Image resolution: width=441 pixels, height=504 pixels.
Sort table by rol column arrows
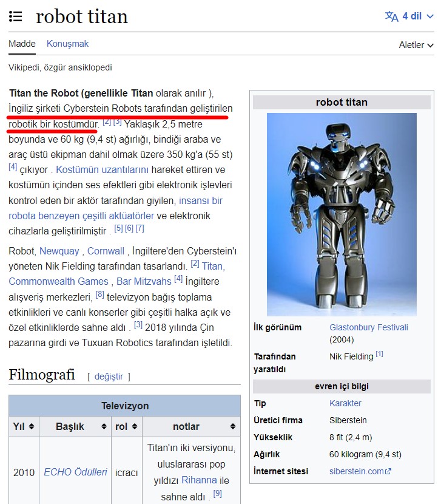tap(135, 426)
